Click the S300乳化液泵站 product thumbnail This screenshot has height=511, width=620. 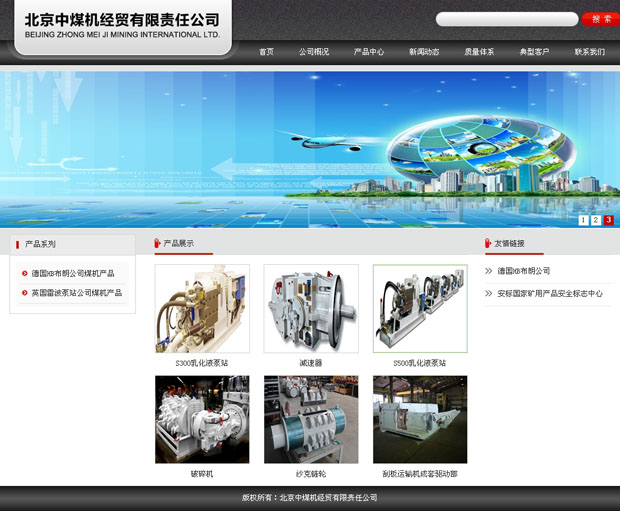(x=202, y=308)
